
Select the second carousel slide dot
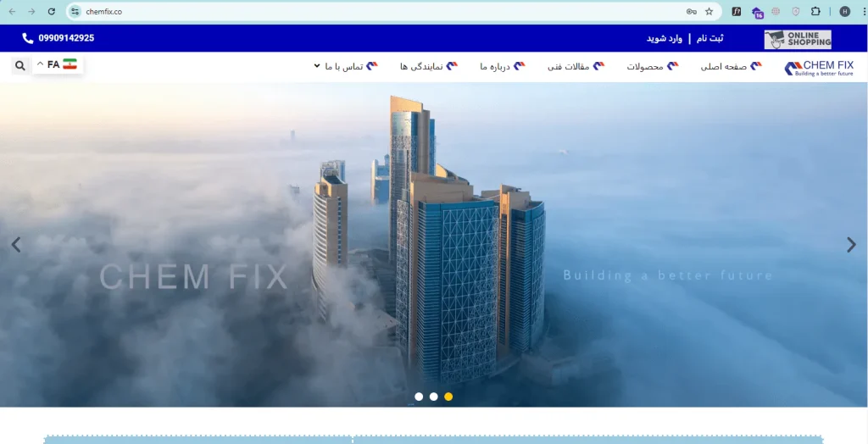(433, 397)
